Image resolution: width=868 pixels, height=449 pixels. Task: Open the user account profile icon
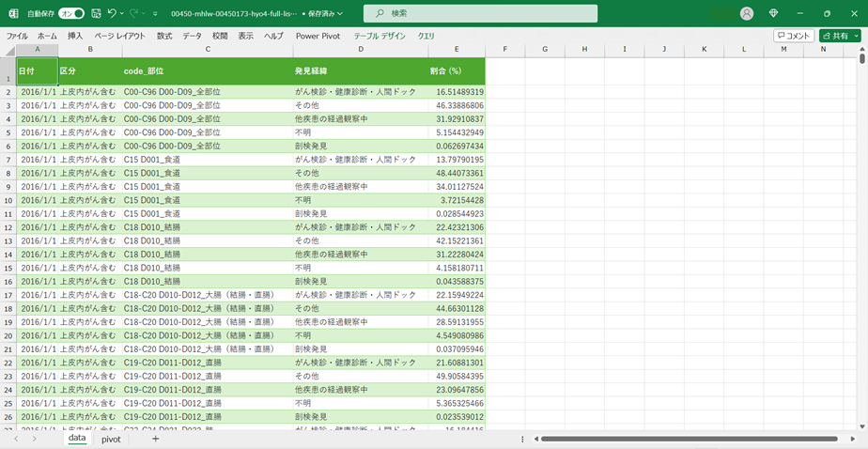747,13
